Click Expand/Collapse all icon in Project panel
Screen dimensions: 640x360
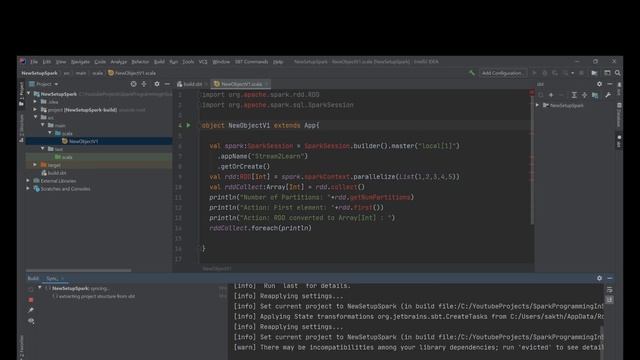(x=144, y=84)
